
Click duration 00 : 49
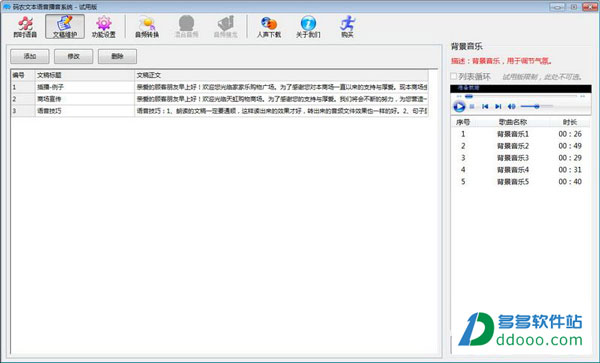570,146
